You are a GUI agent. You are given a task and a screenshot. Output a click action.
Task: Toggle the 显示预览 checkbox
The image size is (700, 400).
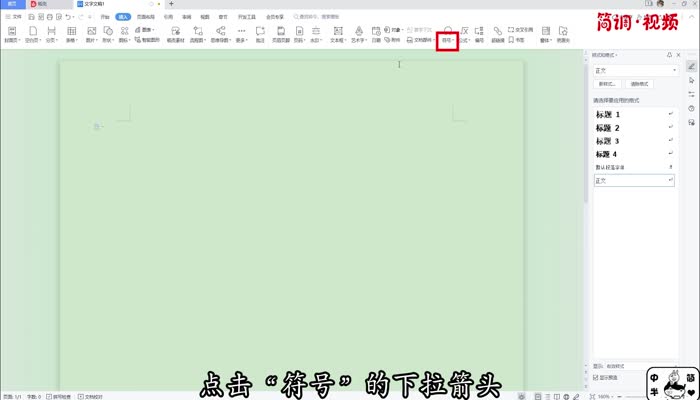point(598,377)
